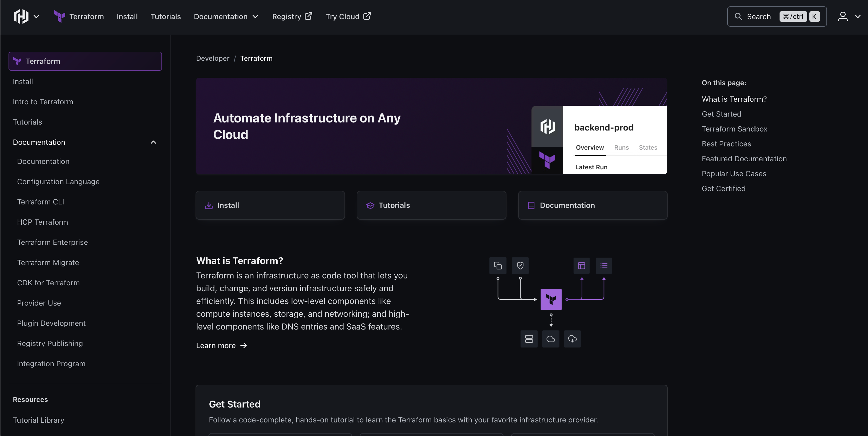Open Plugin Development in sidebar

point(51,323)
